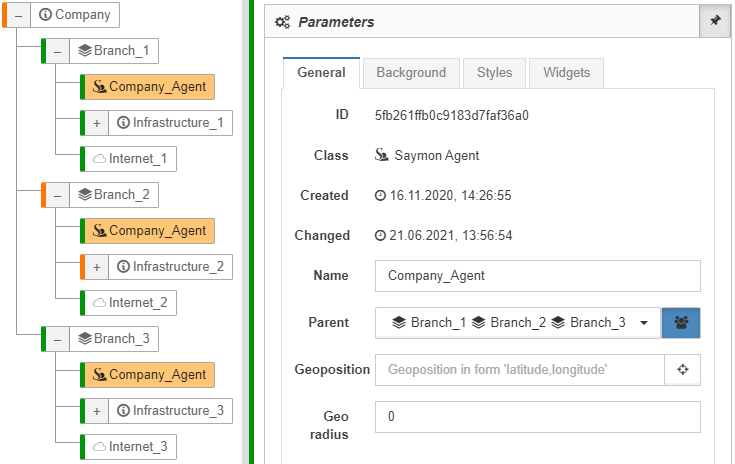
Task: Collapse the Branch_1 tree node
Action: (57, 51)
